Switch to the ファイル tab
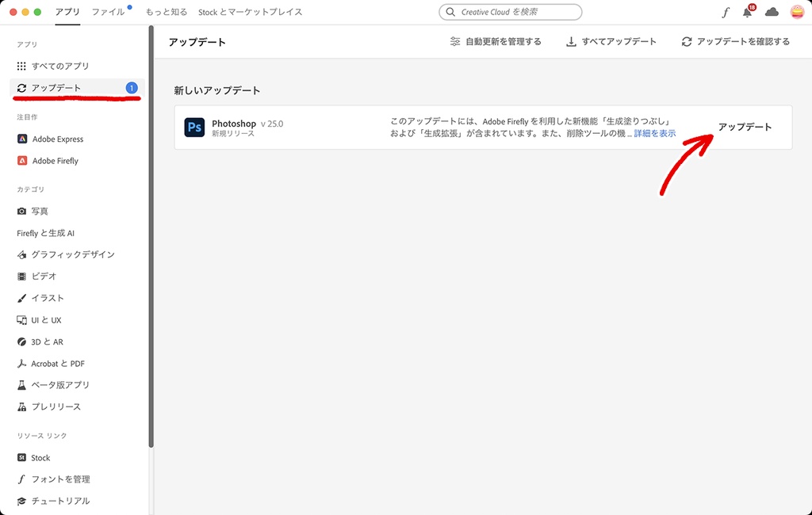 pyautogui.click(x=108, y=12)
